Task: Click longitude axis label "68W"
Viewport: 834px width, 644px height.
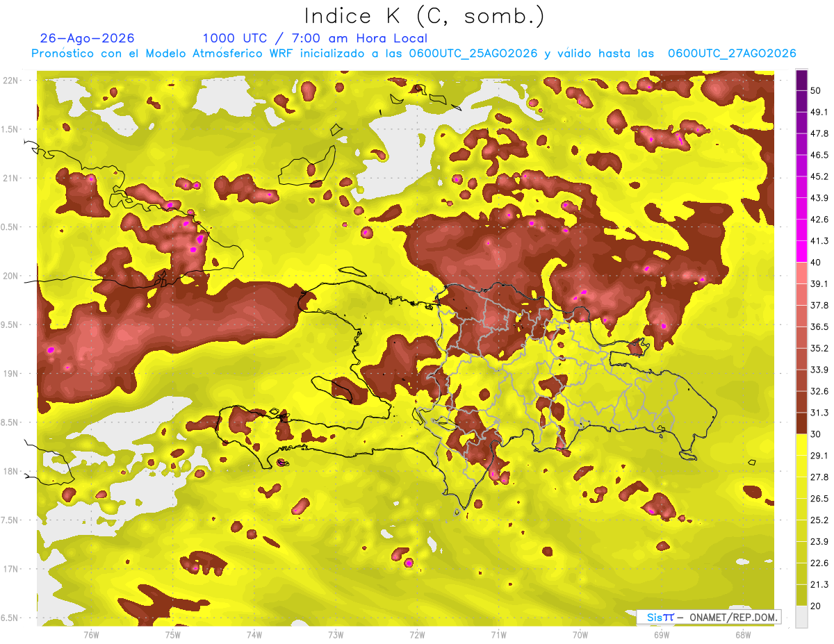Action: pyautogui.click(x=743, y=634)
